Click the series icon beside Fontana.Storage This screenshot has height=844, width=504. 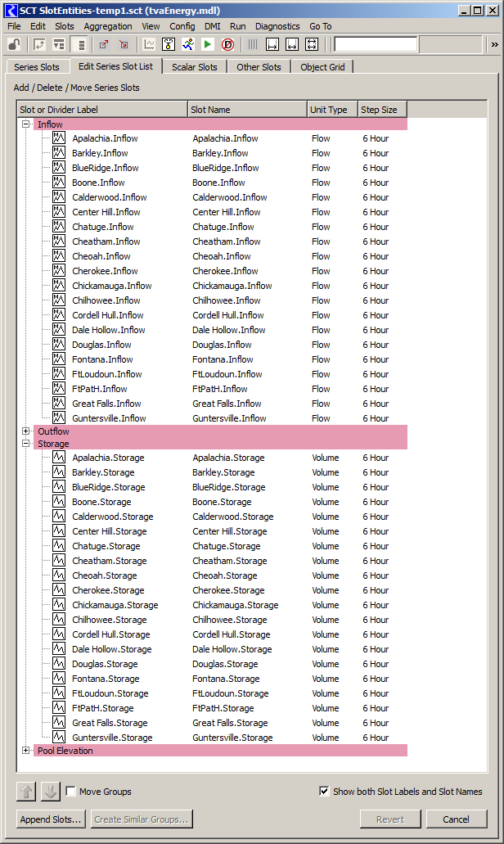point(59,678)
